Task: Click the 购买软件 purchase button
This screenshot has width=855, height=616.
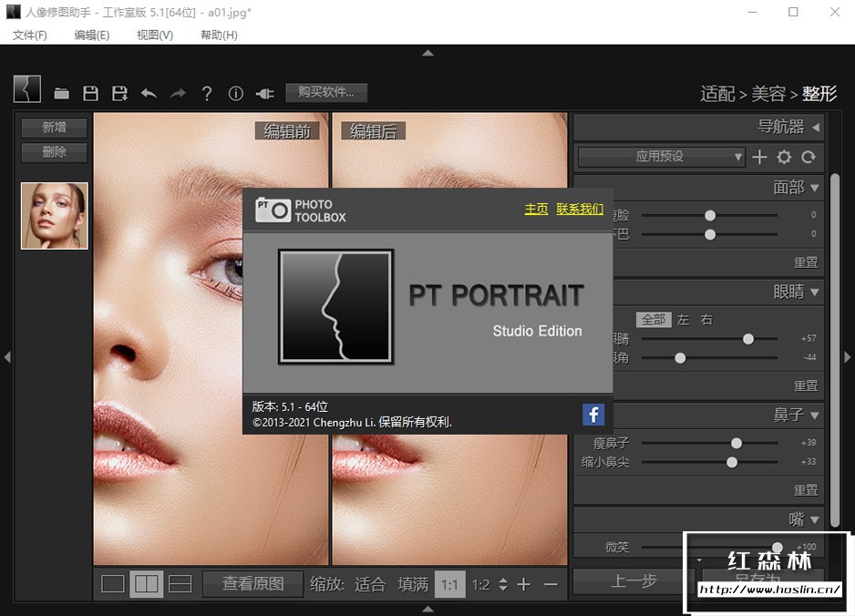Action: coord(325,92)
